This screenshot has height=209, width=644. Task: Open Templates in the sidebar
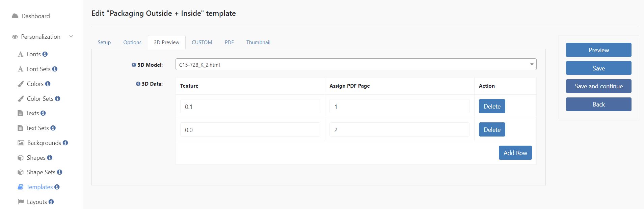click(x=39, y=187)
